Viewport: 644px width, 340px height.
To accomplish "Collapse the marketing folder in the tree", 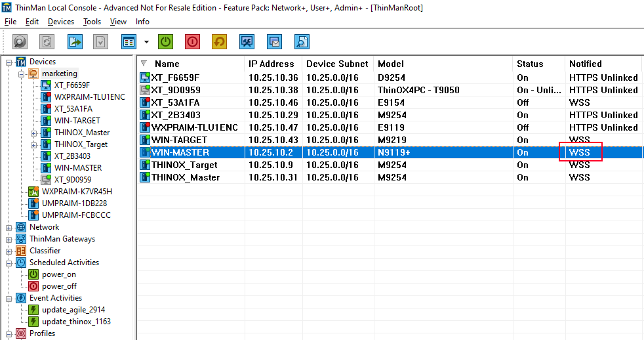I will (x=22, y=74).
